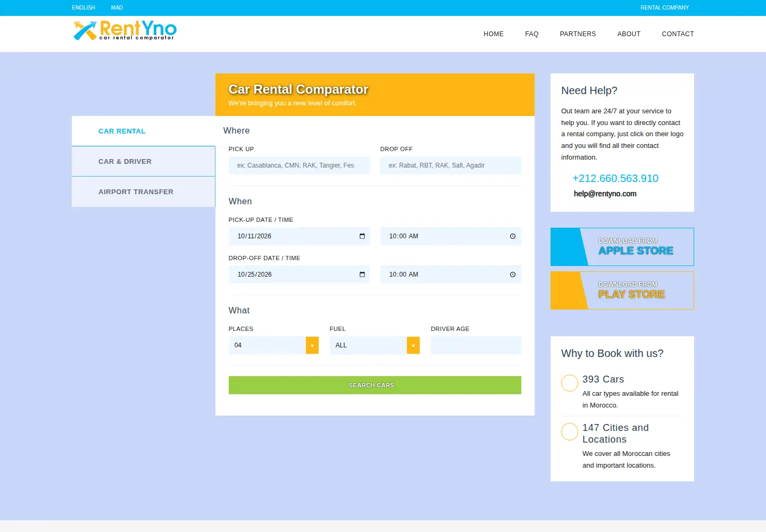The image size is (766, 532).
Task: Expand the Places dropdown arrow
Action: point(312,345)
